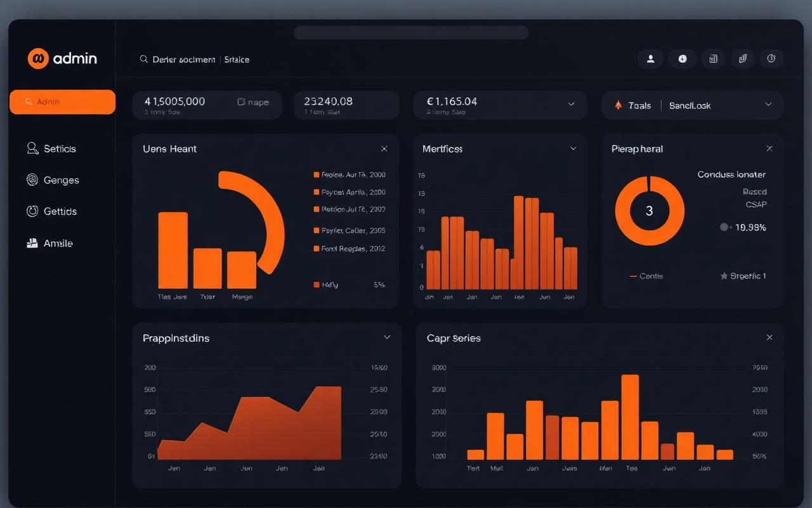The image size is (812, 508).
Task: Expand the Merfficss panel chevron
Action: click(x=573, y=149)
